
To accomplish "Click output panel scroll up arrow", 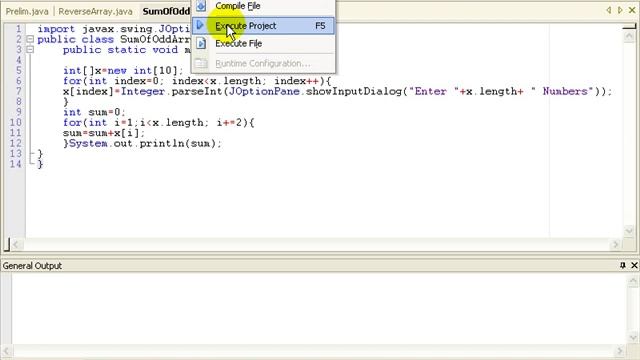I will point(633,280).
